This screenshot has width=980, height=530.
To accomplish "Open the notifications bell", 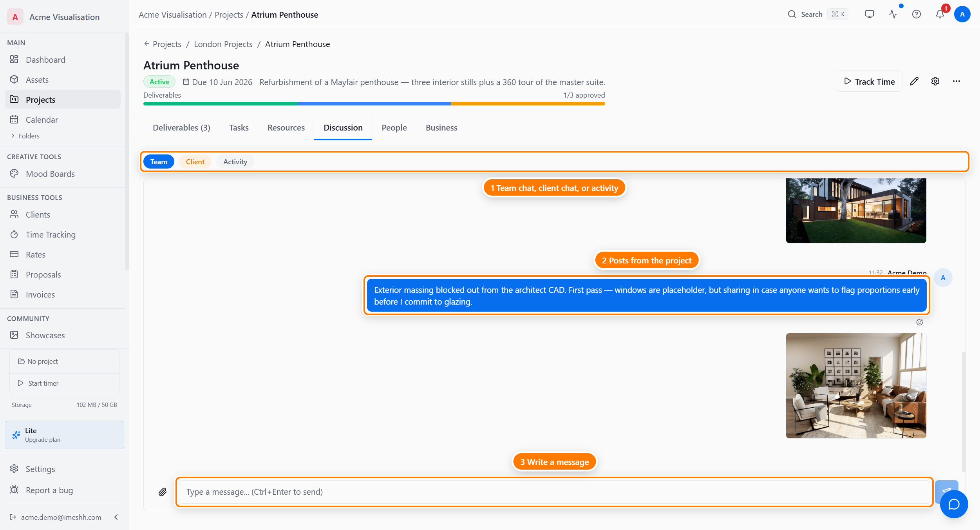I will [940, 15].
